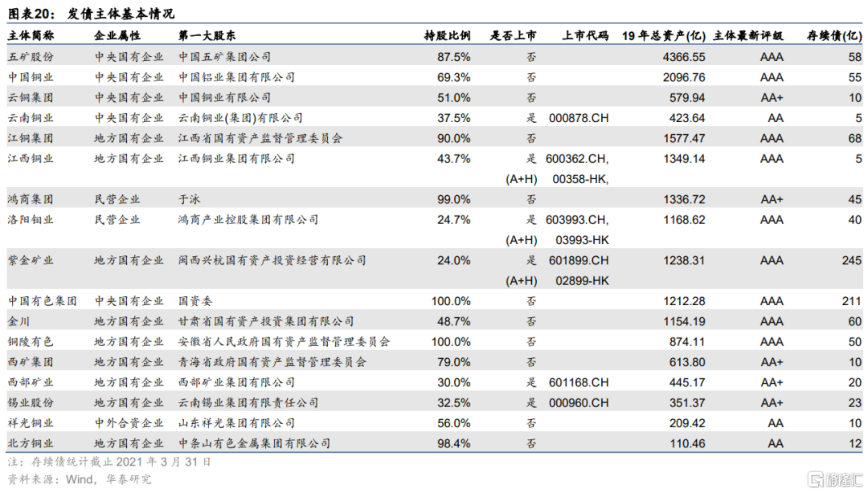Click stock code 000878.CH
The image size is (868, 493).
click(579, 118)
